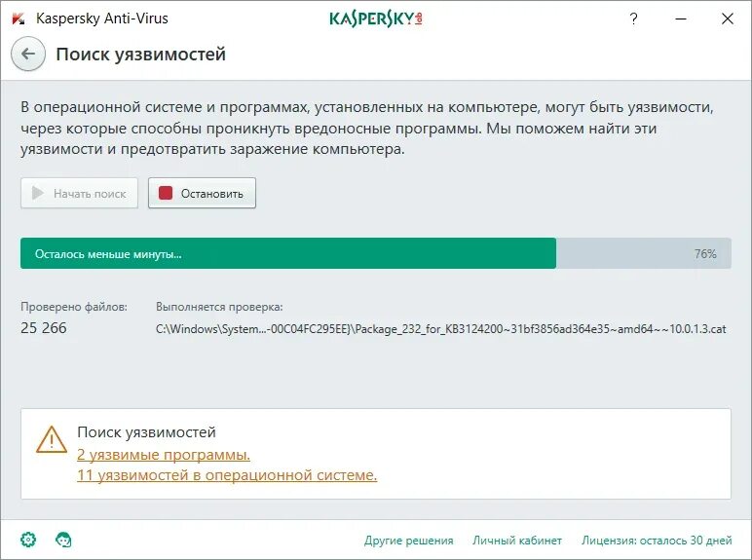Click the warning triangle icon
This screenshot has width=752, height=560.
tap(52, 439)
